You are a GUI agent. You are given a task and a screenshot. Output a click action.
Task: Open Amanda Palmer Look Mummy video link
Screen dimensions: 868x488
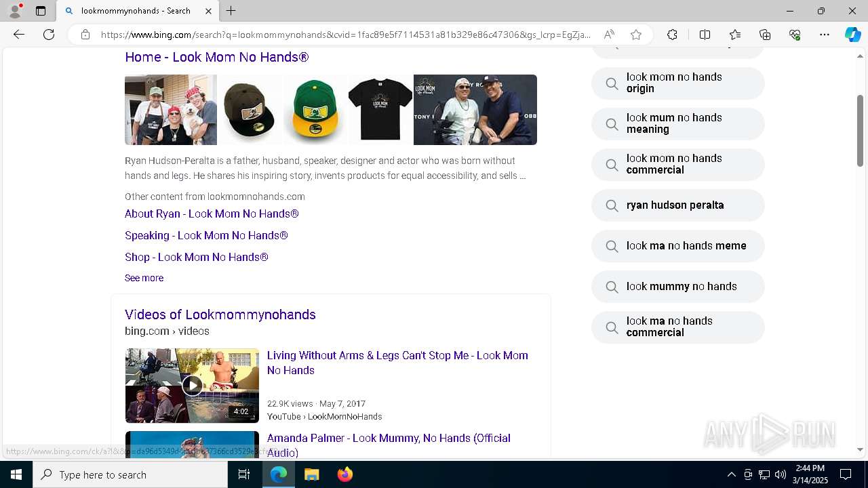(x=389, y=445)
